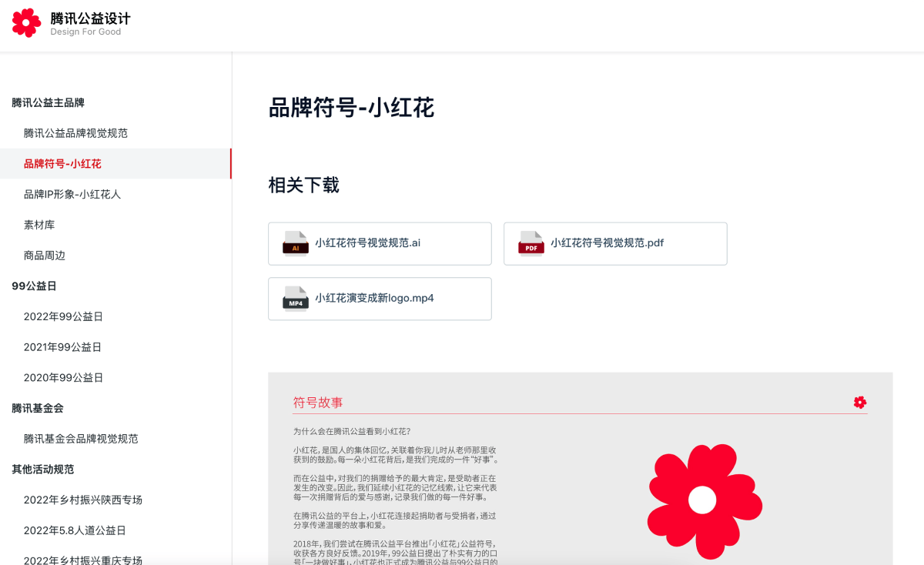Click the MP4 file icon
The image size is (924, 565).
(295, 298)
